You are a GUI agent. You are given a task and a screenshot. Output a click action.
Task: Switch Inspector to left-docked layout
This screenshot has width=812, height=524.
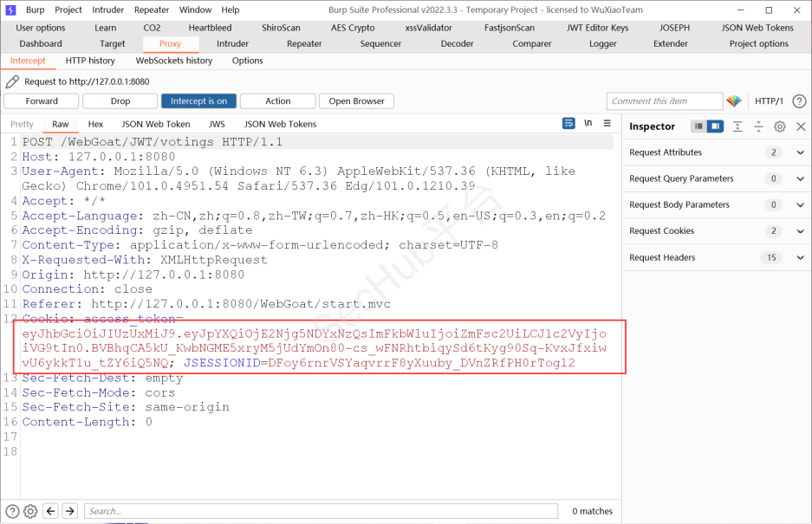(x=698, y=126)
